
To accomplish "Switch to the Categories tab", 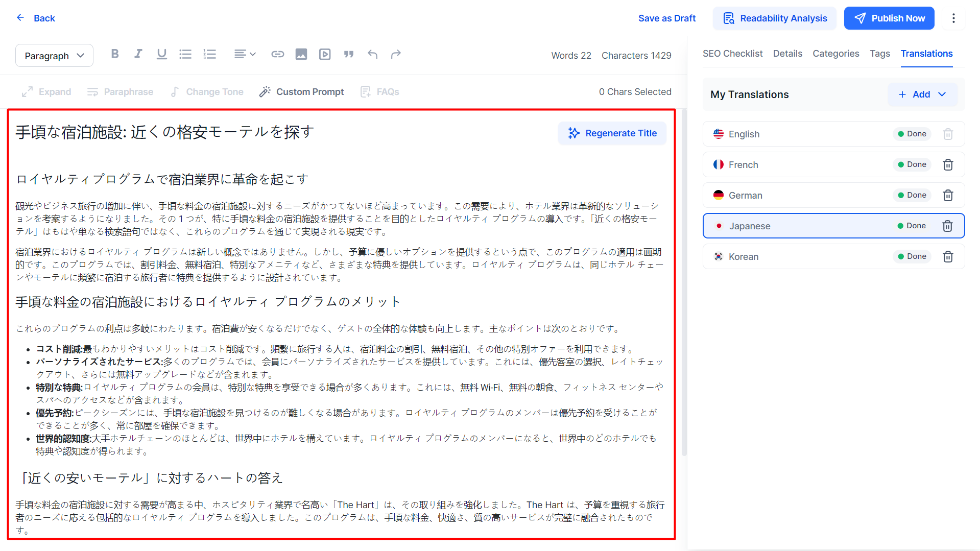I will 836,54.
